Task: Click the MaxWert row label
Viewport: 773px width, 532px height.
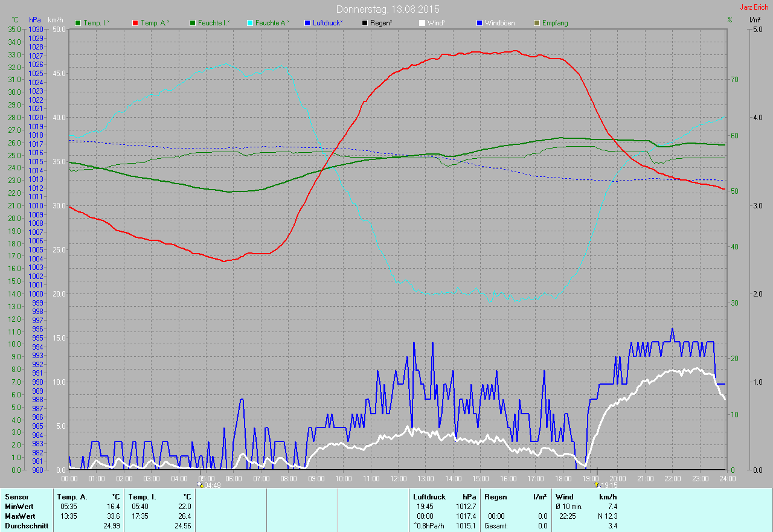Action: pos(20,516)
